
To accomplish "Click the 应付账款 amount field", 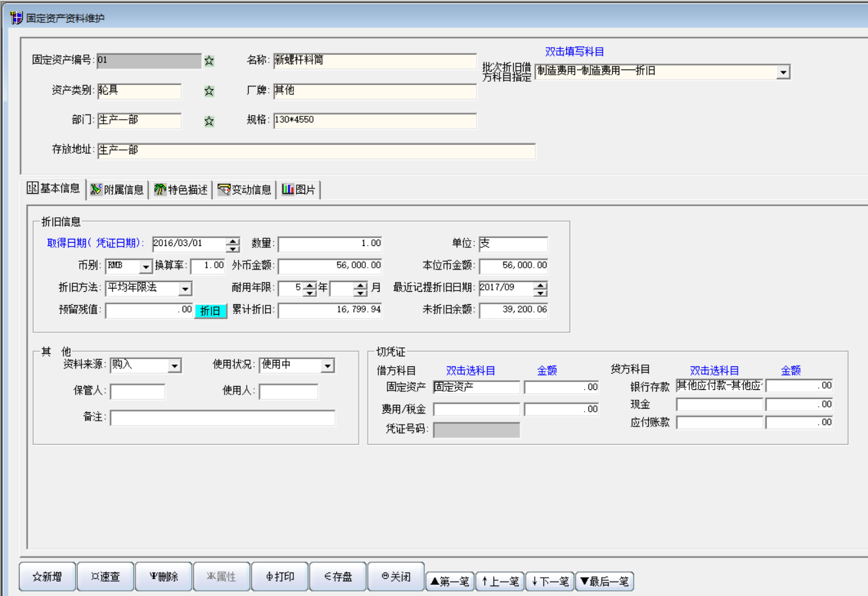I will [799, 423].
